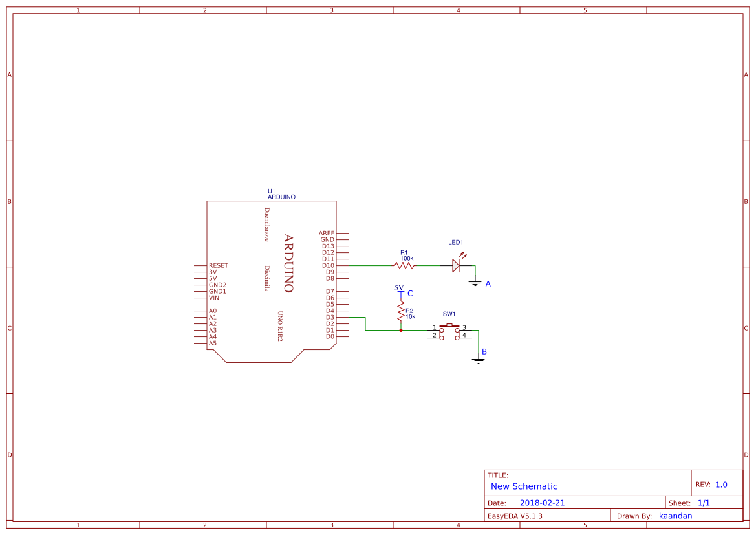Click net label C next to the 5V flag
Viewport: 756px width, 535px height.
click(410, 294)
